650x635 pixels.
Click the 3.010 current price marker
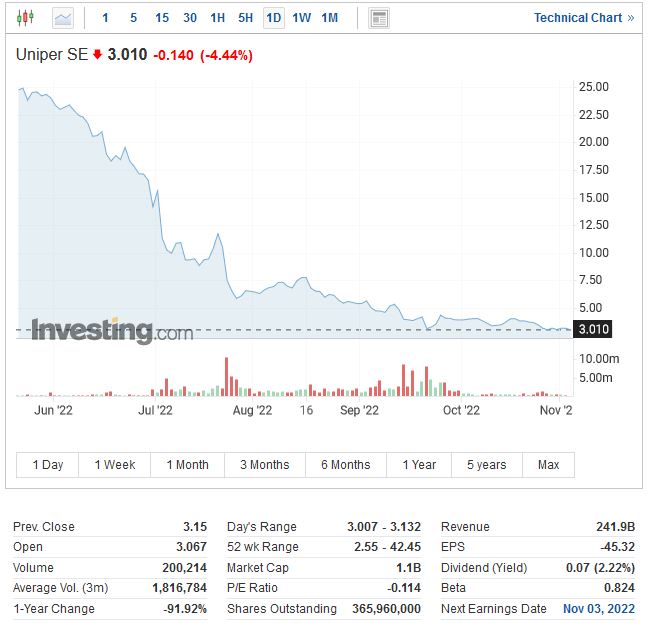pyautogui.click(x=594, y=329)
